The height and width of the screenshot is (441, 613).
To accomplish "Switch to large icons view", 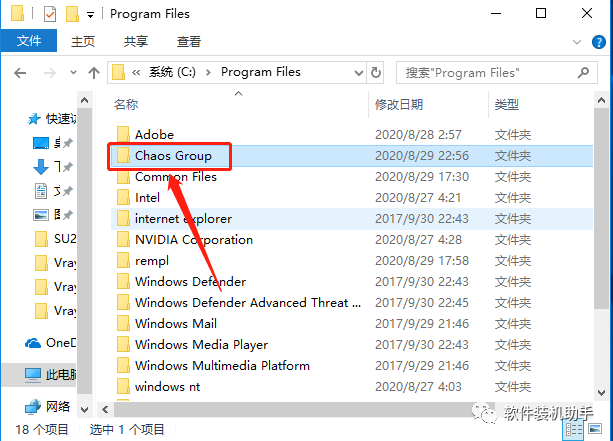I will pos(595,429).
